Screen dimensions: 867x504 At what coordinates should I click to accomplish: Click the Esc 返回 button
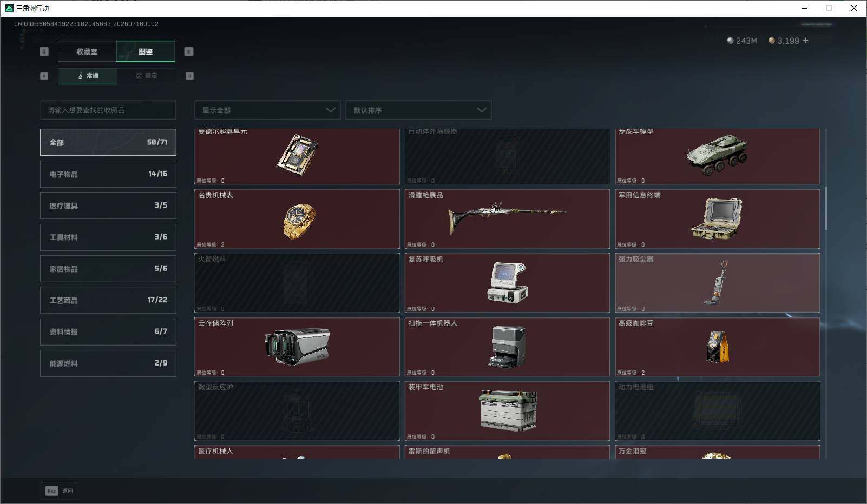click(59, 490)
